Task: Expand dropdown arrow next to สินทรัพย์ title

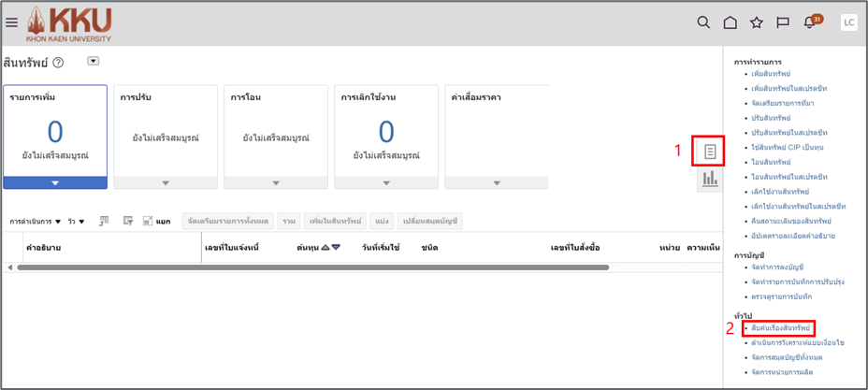Action: [93, 61]
